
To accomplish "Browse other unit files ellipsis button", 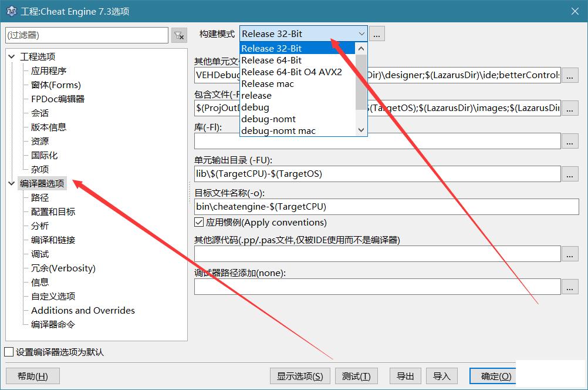I will point(570,75).
